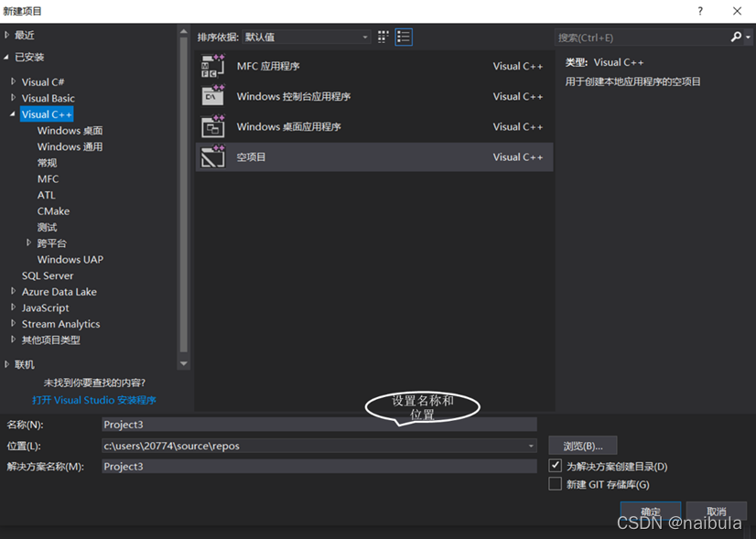The width and height of the screenshot is (756, 539).
Task: Select CMake category
Action: [53, 211]
